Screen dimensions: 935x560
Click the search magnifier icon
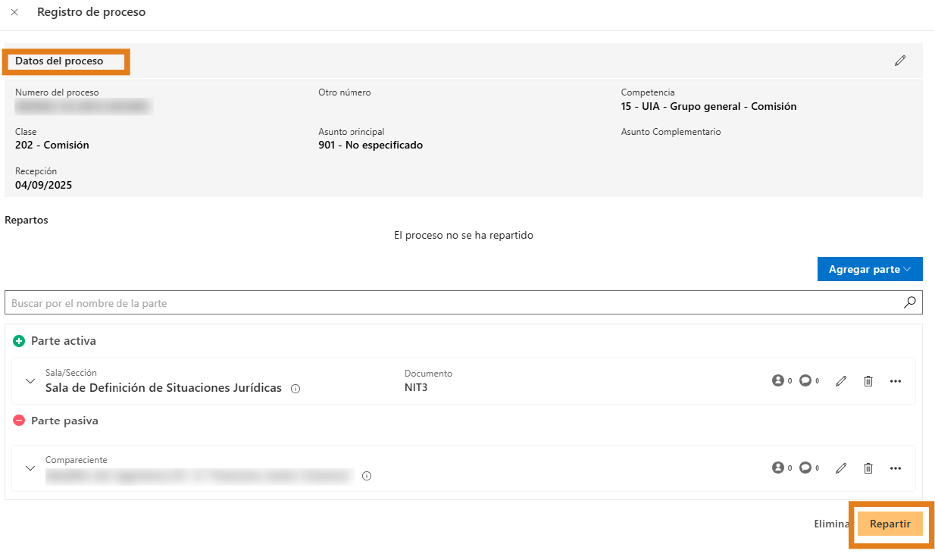tap(910, 302)
